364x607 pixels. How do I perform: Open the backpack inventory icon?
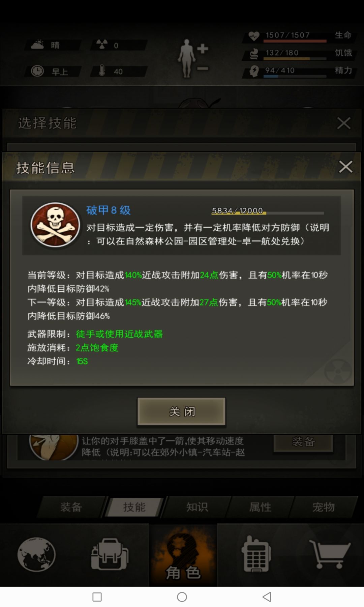(110, 554)
